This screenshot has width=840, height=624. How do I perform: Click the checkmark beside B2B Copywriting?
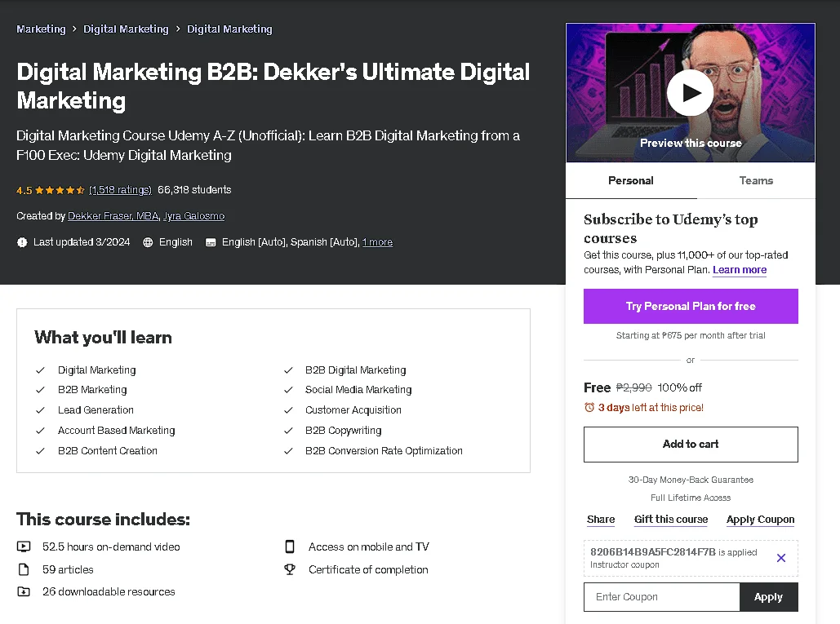point(288,430)
